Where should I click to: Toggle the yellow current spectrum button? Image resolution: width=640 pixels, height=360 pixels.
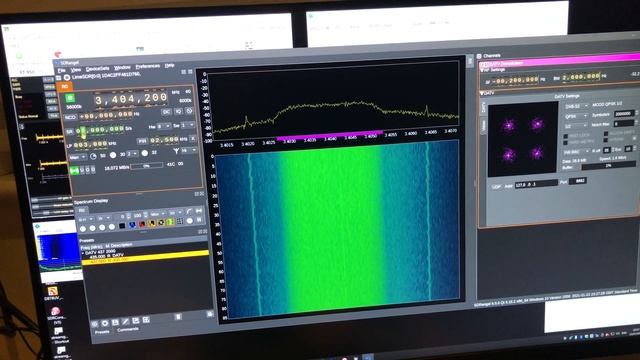[x=151, y=223]
